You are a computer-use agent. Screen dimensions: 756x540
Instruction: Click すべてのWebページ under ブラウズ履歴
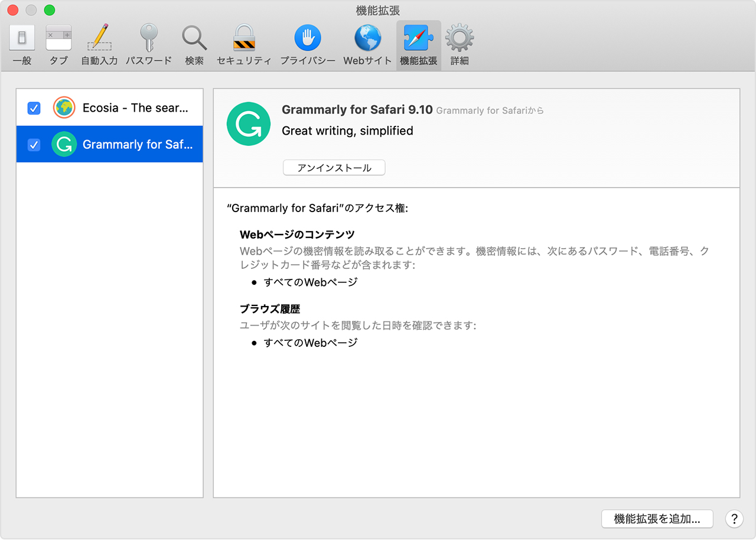point(311,342)
